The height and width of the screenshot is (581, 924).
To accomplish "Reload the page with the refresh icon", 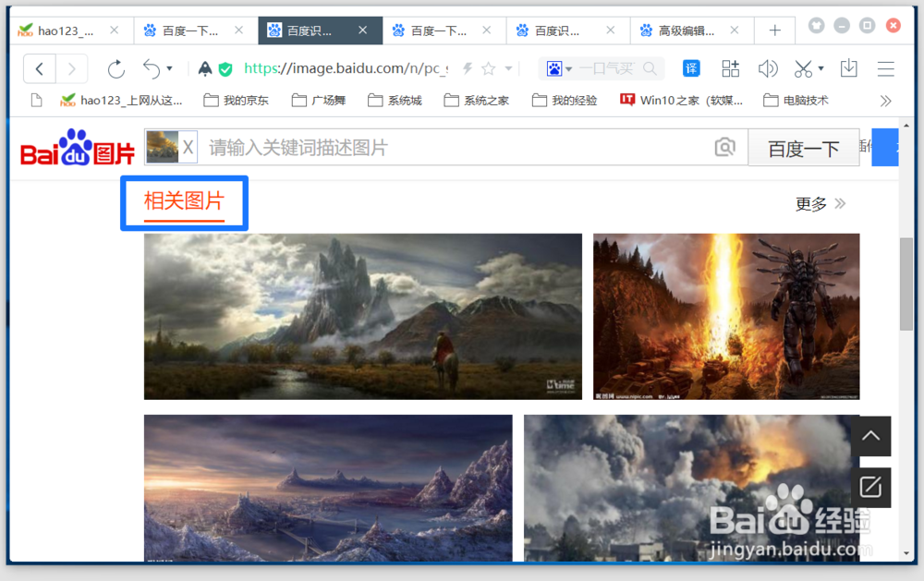I will point(116,69).
